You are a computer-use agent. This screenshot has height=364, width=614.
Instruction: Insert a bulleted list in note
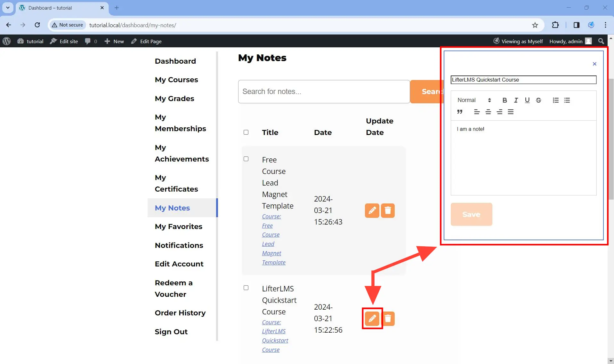point(567,100)
